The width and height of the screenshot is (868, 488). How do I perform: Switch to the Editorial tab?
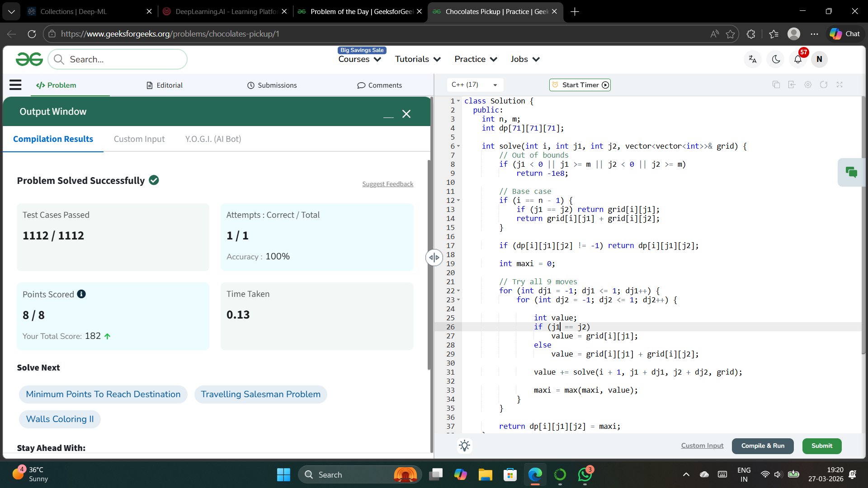point(165,85)
